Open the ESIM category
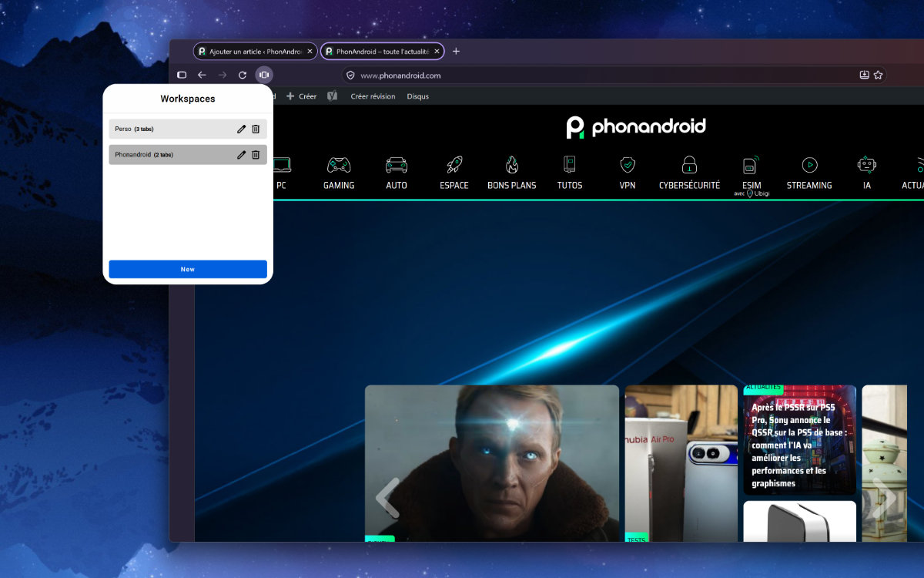 click(752, 176)
